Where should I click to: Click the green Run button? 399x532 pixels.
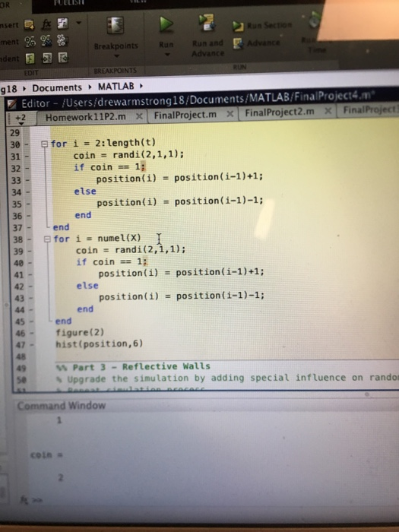tap(166, 24)
